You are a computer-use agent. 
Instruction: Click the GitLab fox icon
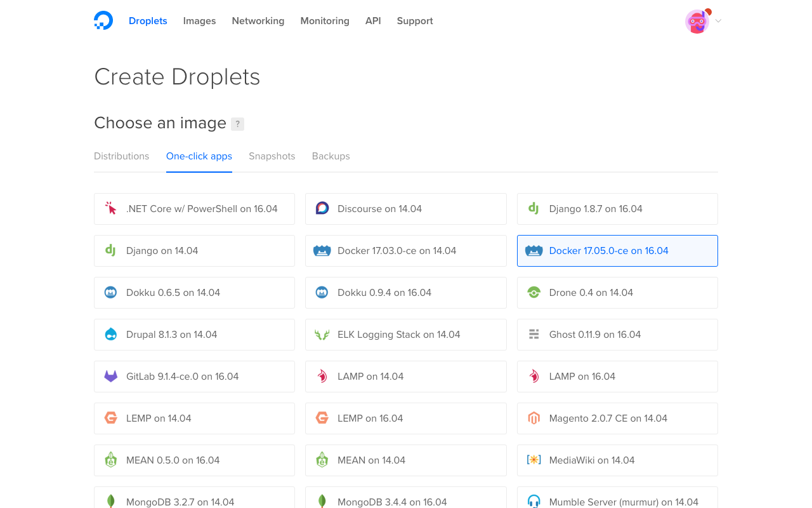[x=111, y=377]
